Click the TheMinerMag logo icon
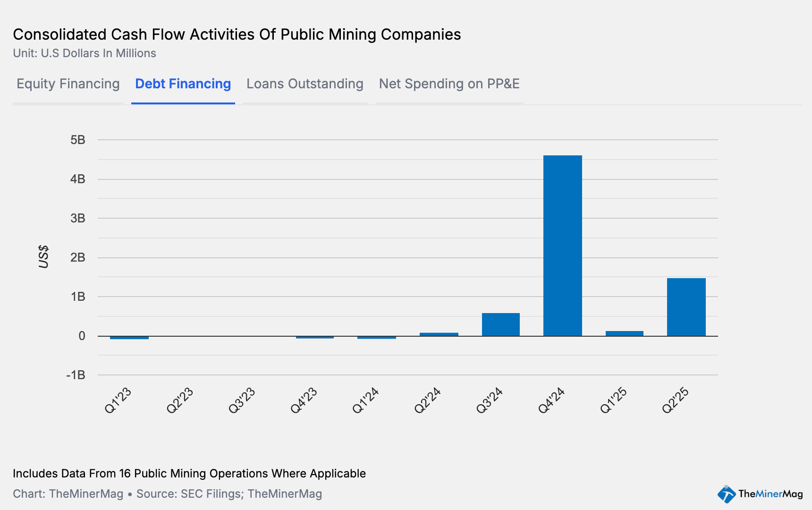The width and height of the screenshot is (812, 510). point(726,494)
